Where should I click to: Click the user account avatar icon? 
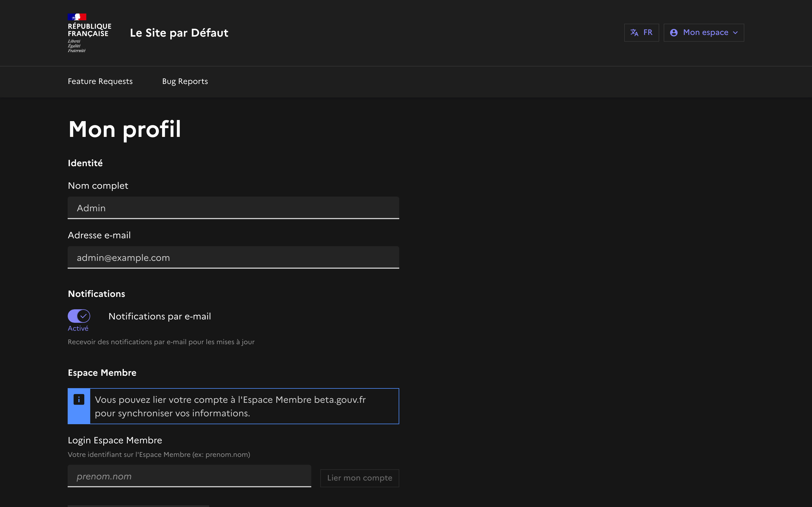point(673,32)
